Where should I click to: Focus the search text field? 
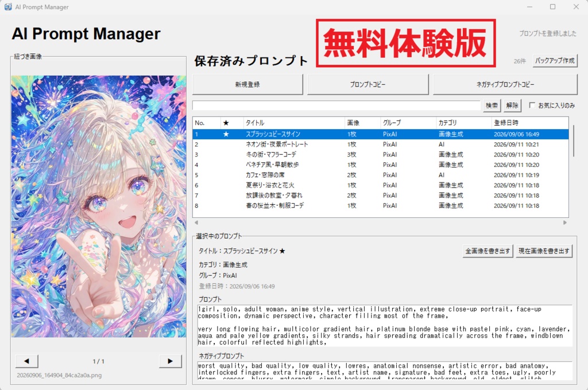pyautogui.click(x=336, y=106)
